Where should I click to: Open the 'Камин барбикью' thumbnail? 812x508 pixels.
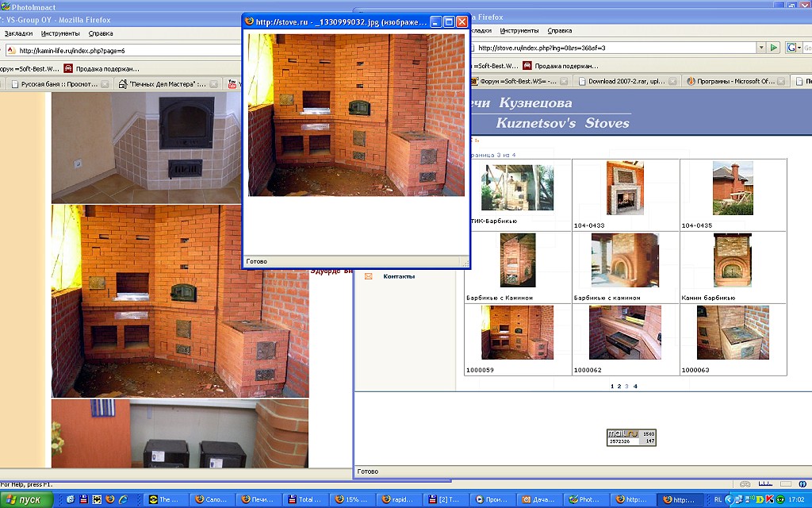733,260
